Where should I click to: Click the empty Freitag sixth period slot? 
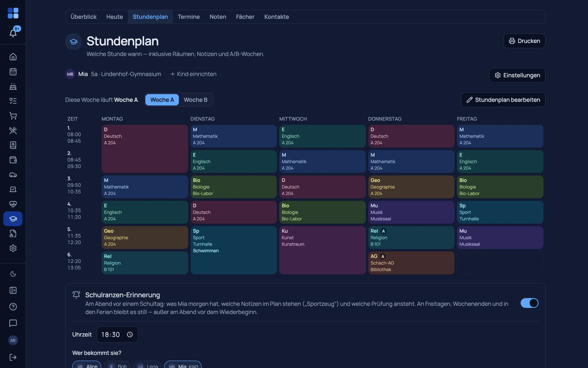[x=500, y=263]
